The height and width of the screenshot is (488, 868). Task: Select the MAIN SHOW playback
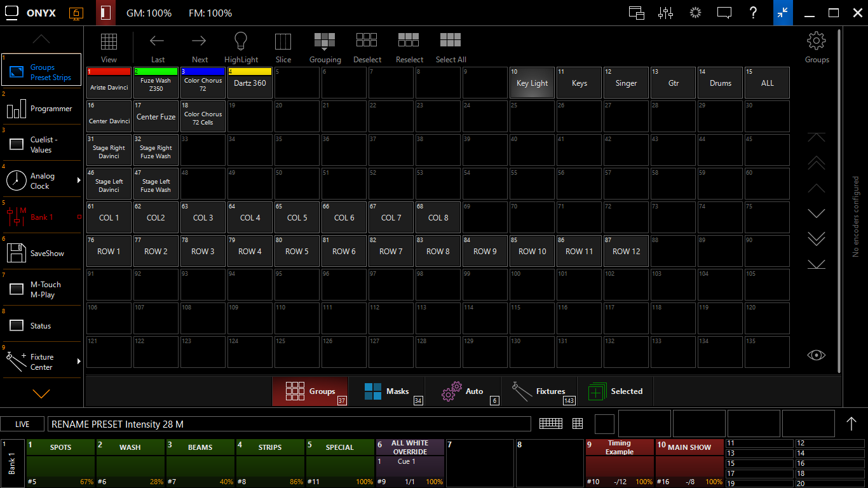[689, 463]
